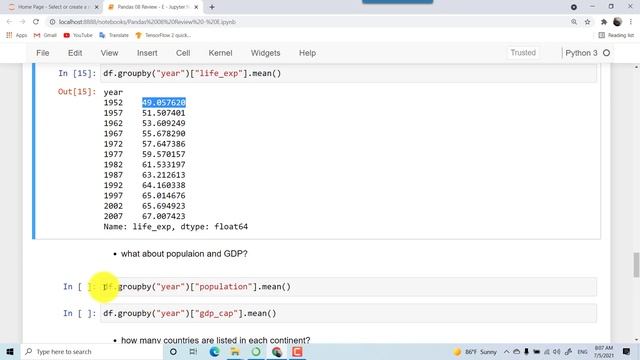Open the extensions puzzle icon
Screen dimensions: 640x360
604,22
